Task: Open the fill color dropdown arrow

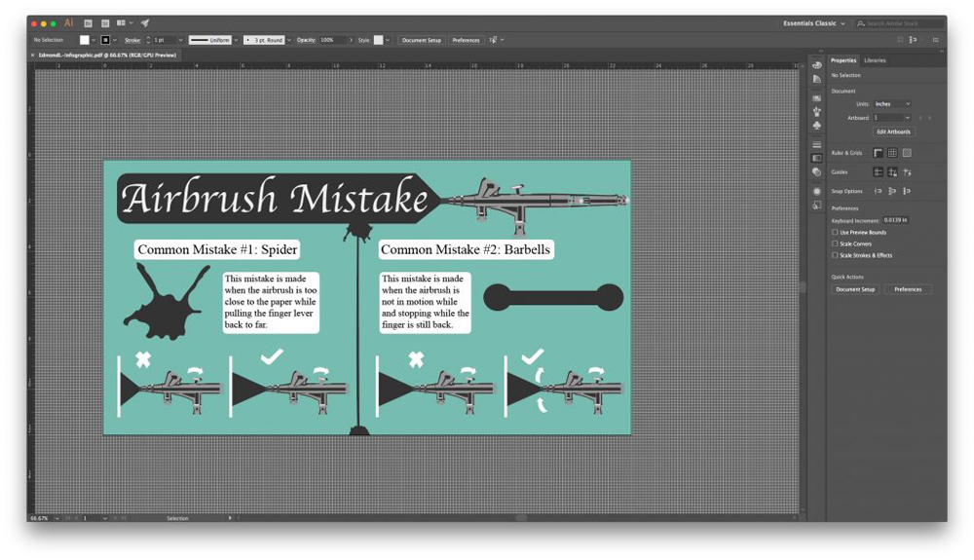Action: 94,40
